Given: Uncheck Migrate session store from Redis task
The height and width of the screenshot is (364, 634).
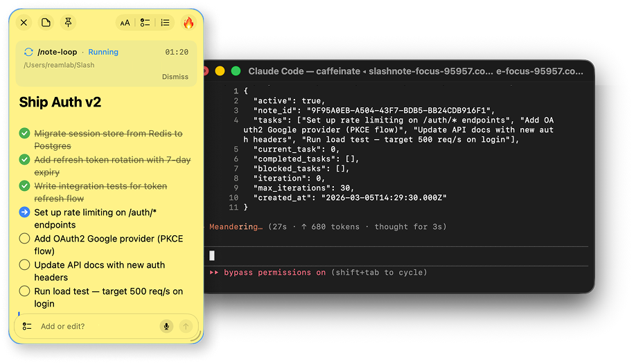Looking at the screenshot, I should (x=25, y=134).
